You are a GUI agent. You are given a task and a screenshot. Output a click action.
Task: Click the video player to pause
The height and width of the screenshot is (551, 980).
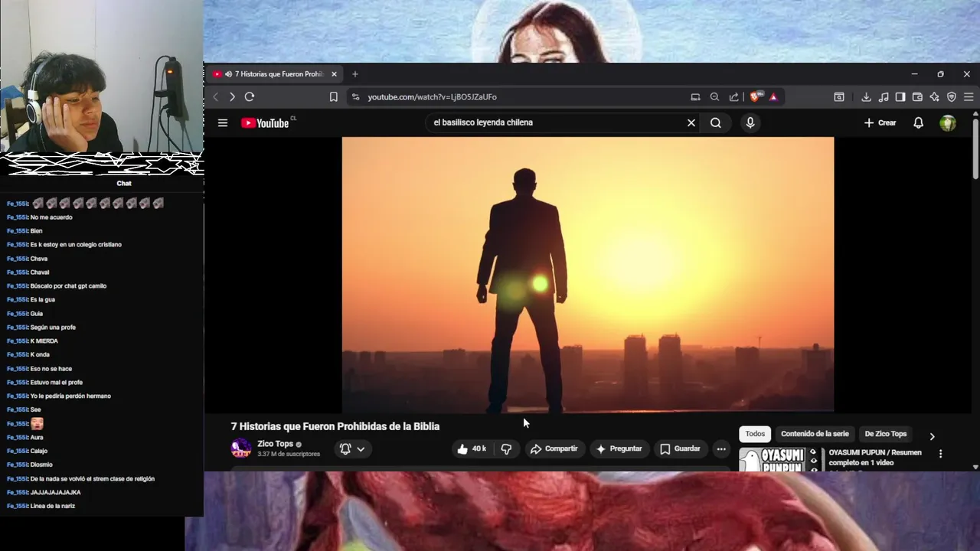click(588, 275)
